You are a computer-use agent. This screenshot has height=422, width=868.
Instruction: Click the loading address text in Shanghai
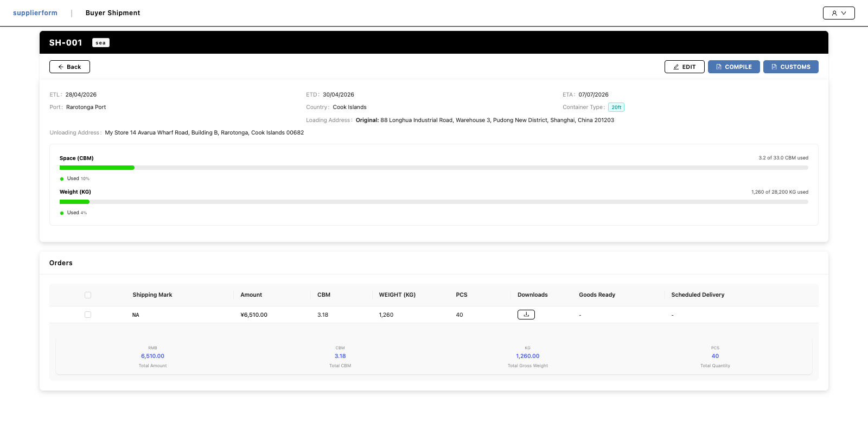click(485, 120)
